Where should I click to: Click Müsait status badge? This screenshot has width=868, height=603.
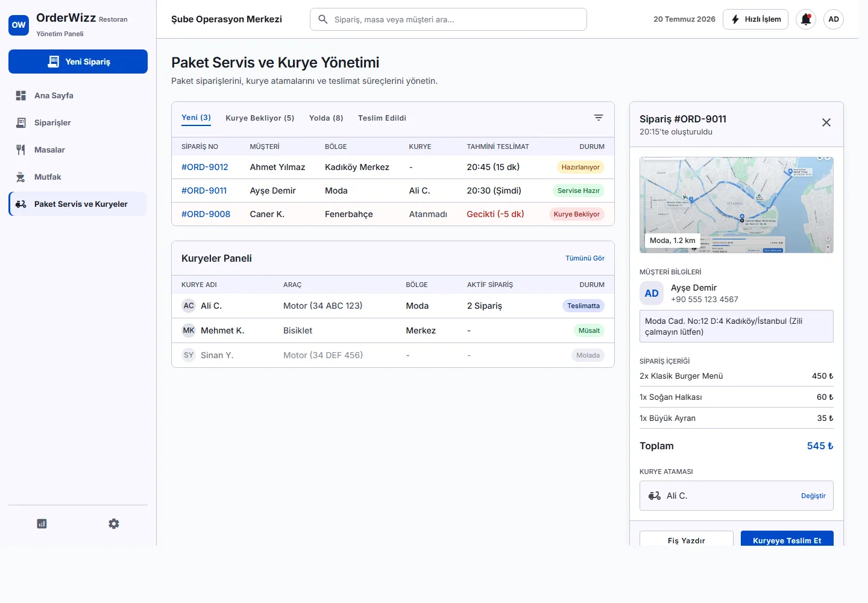tap(589, 330)
